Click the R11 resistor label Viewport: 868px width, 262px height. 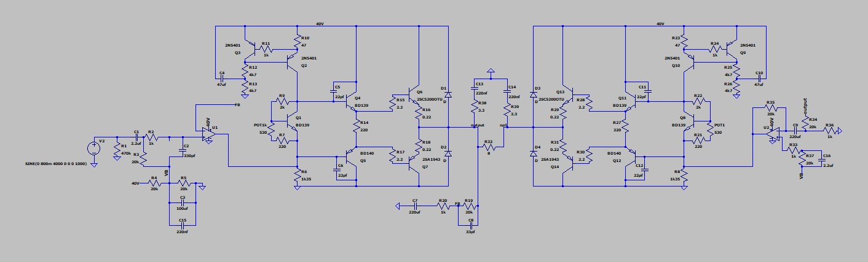click(x=266, y=44)
